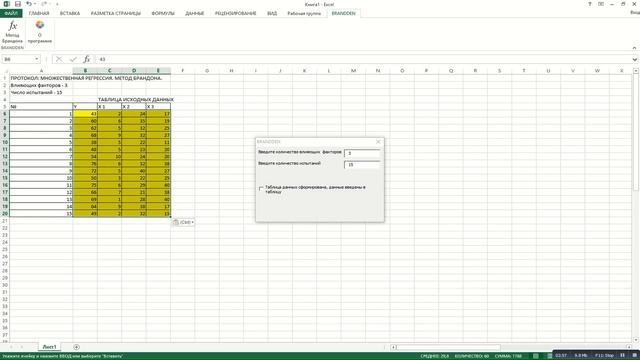Click the Enter checkmark in formula bar
This screenshot has width=640, height=360.
point(73,59)
